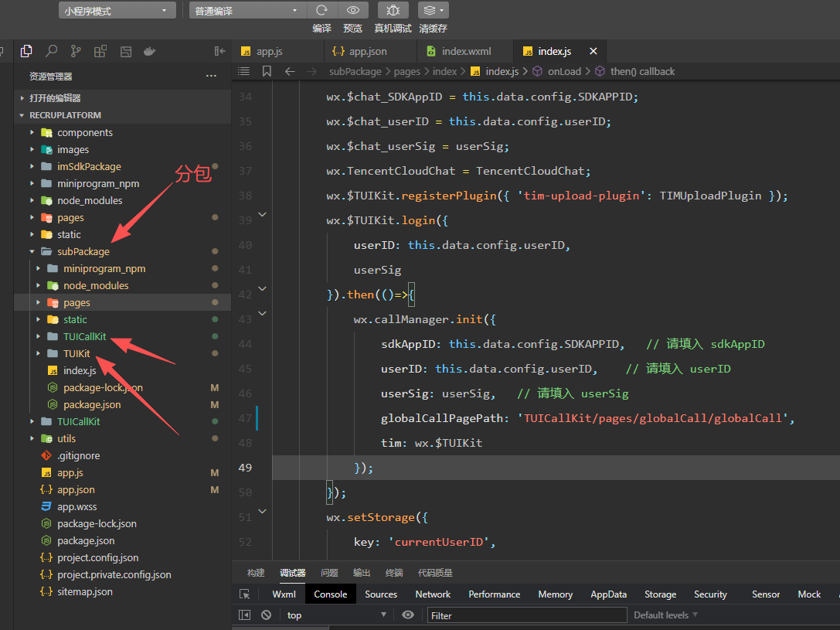Open the console top context dropdown
The image size is (840, 630).
336,615
